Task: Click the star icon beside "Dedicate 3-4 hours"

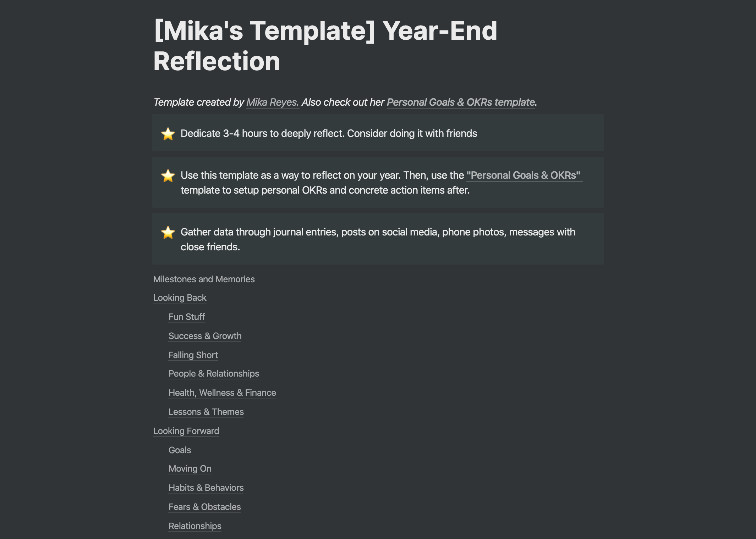Action: coord(168,134)
